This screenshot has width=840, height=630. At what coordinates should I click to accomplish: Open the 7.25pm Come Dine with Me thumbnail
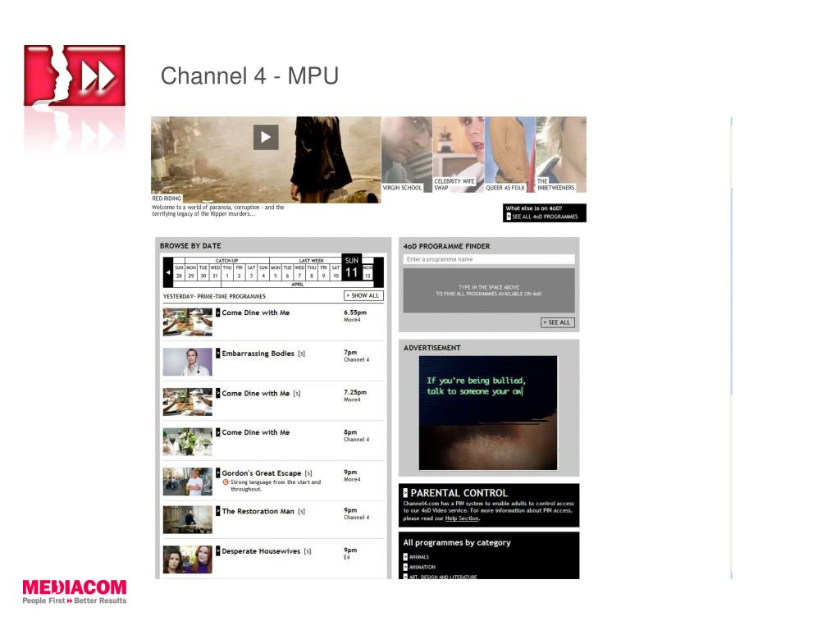point(188,402)
